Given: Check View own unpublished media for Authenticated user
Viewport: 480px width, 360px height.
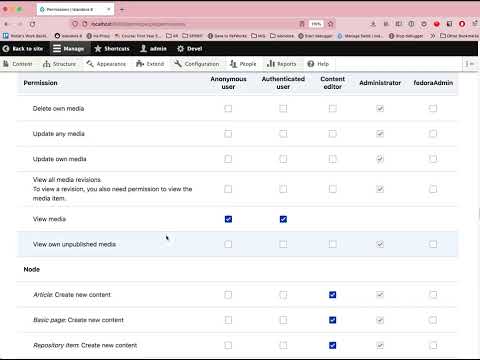Looking at the screenshot, I should point(283,244).
